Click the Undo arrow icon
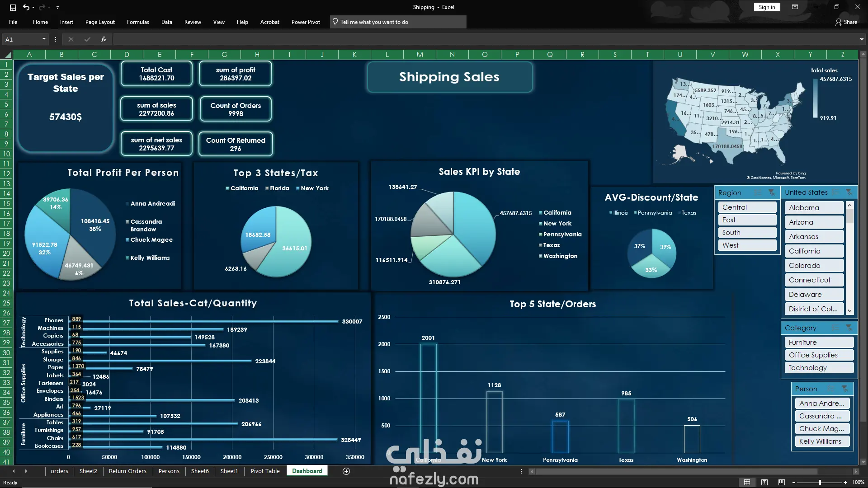Viewport: 868px width, 488px height. click(26, 7)
